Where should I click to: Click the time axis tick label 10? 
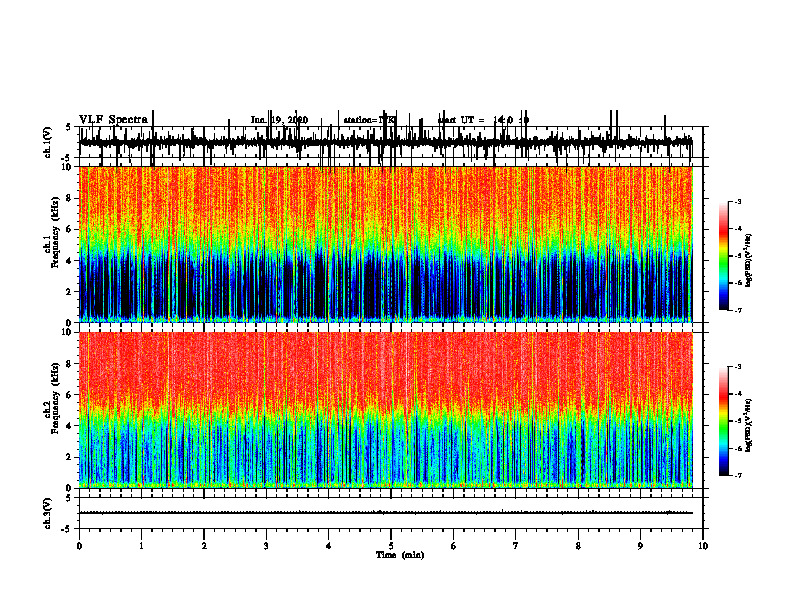pos(703,546)
